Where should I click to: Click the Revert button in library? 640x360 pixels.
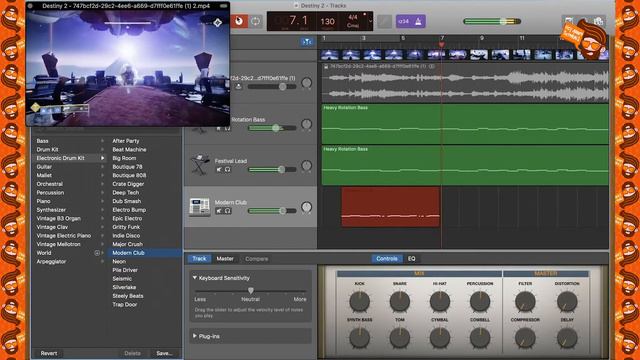(x=49, y=353)
